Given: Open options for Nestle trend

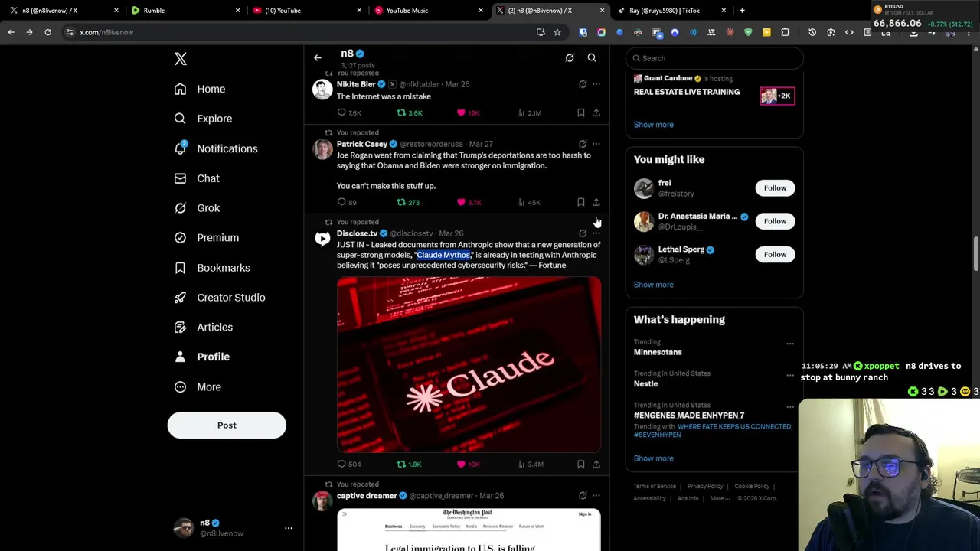Looking at the screenshot, I should (790, 375).
